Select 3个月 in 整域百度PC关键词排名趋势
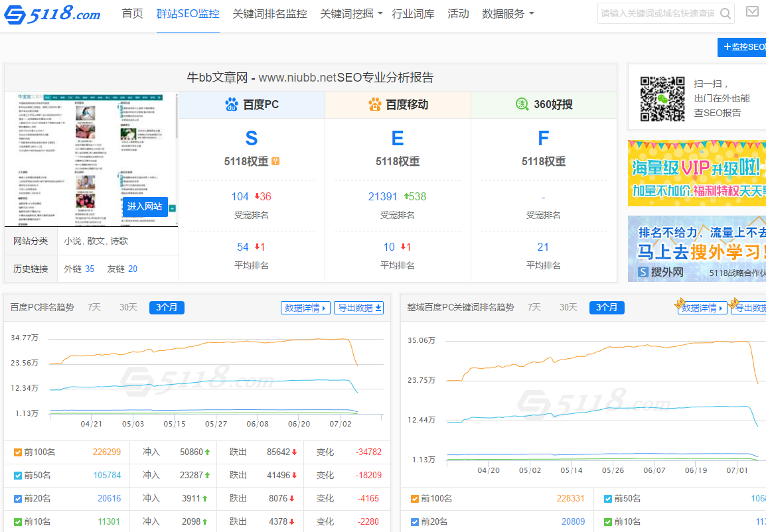 point(607,308)
